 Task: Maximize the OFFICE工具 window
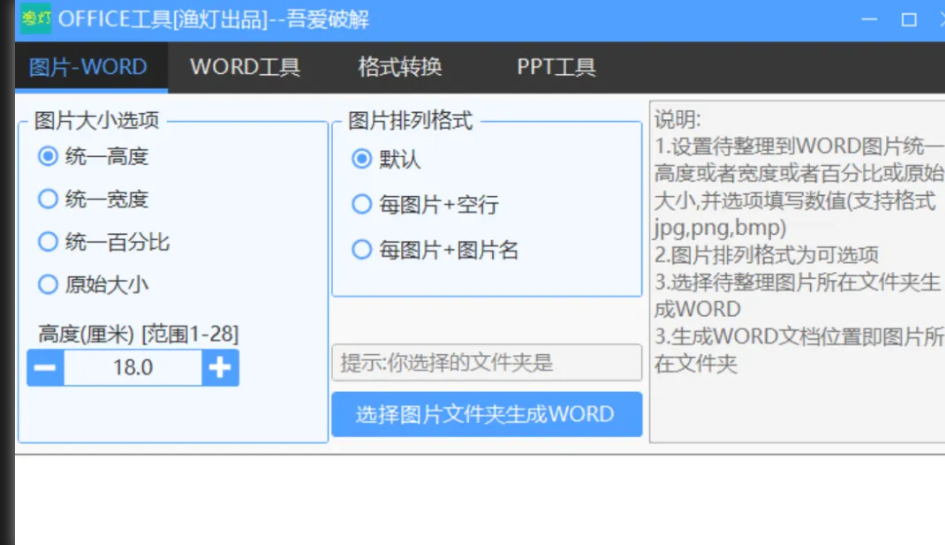(909, 19)
